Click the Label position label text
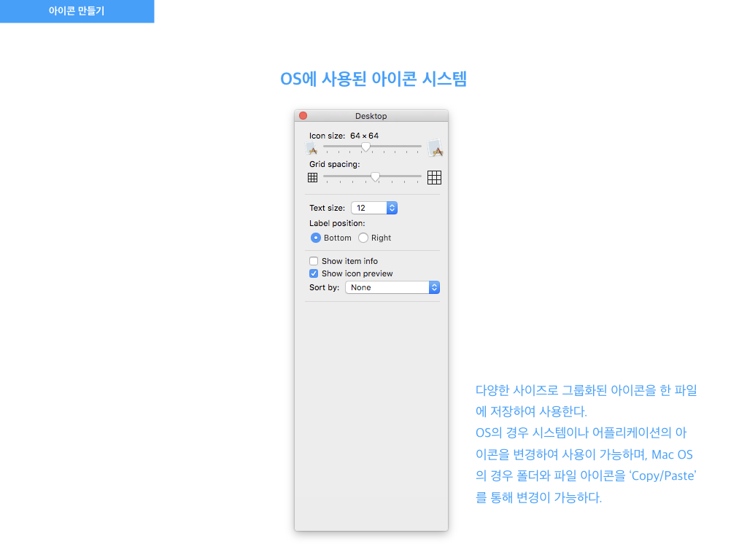This screenshot has width=747, height=560. pyautogui.click(x=337, y=223)
